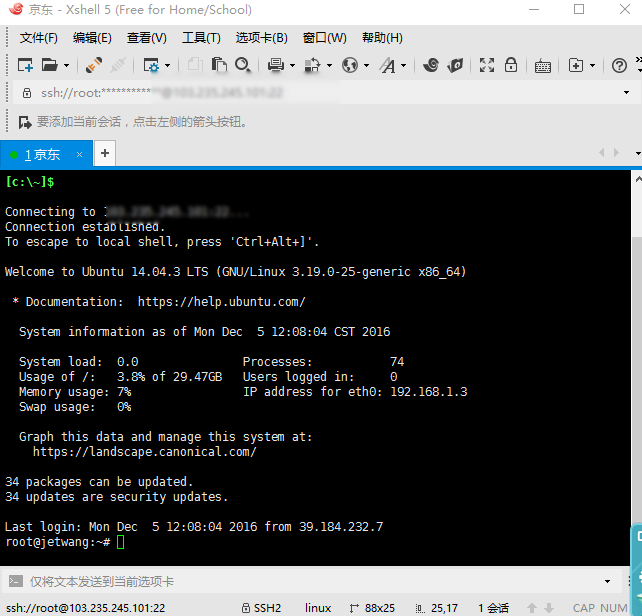Expand the Print dropdown arrow
Screen dimensions: 642x616
[x=292, y=66]
